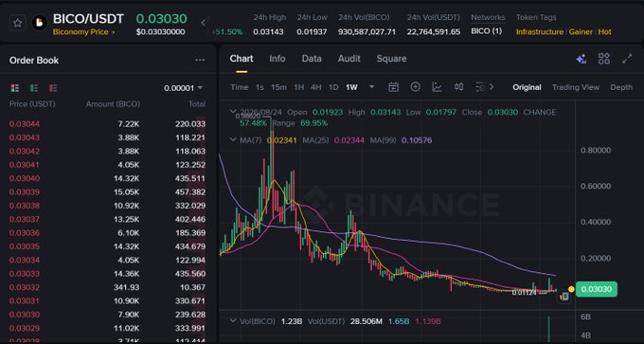This screenshot has height=344, width=644.
Task: Click the BICO (1) networks entry
Action: click(486, 31)
